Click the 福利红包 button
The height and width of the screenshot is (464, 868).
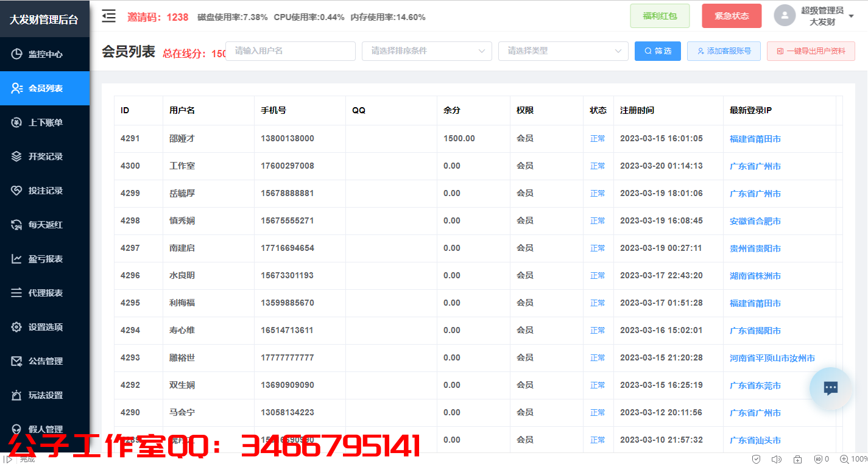coord(660,16)
